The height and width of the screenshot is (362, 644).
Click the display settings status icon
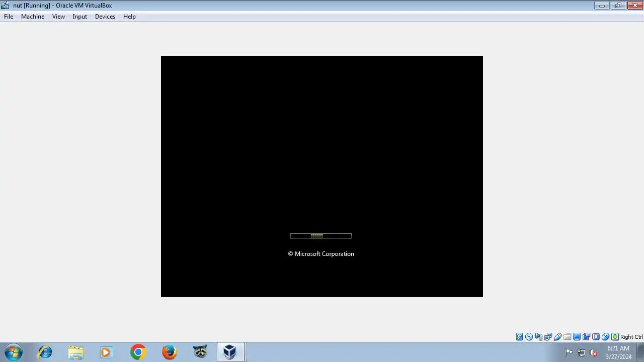(577, 337)
